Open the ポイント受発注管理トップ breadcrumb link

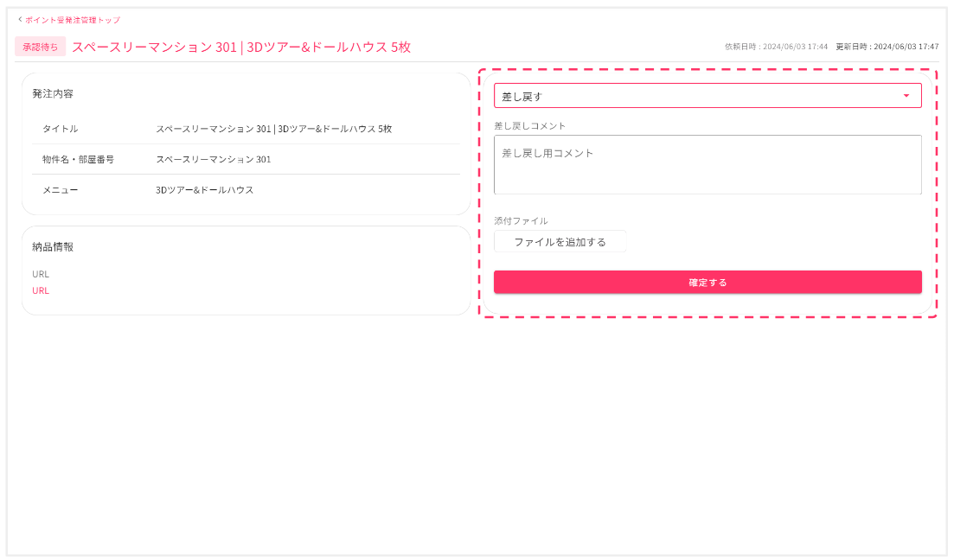coord(73,20)
